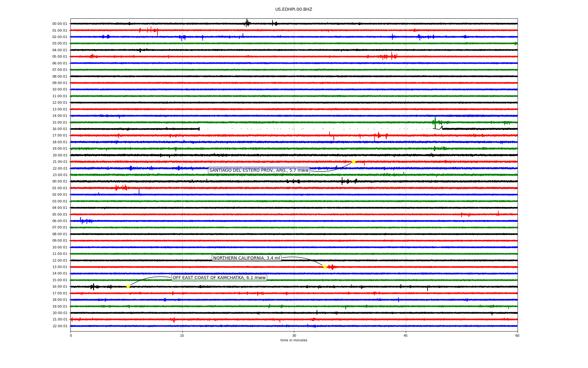The image size is (588, 368).
Task: Click the black burst near minute 24 on top trace
Action: 247,23
